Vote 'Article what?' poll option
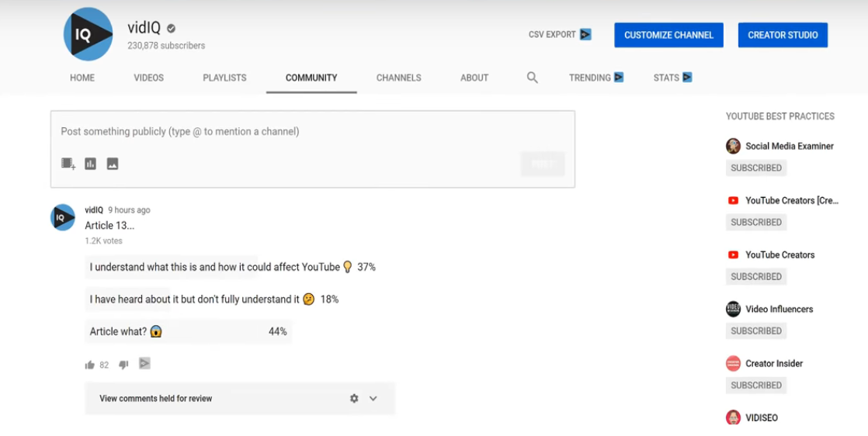 (x=188, y=331)
